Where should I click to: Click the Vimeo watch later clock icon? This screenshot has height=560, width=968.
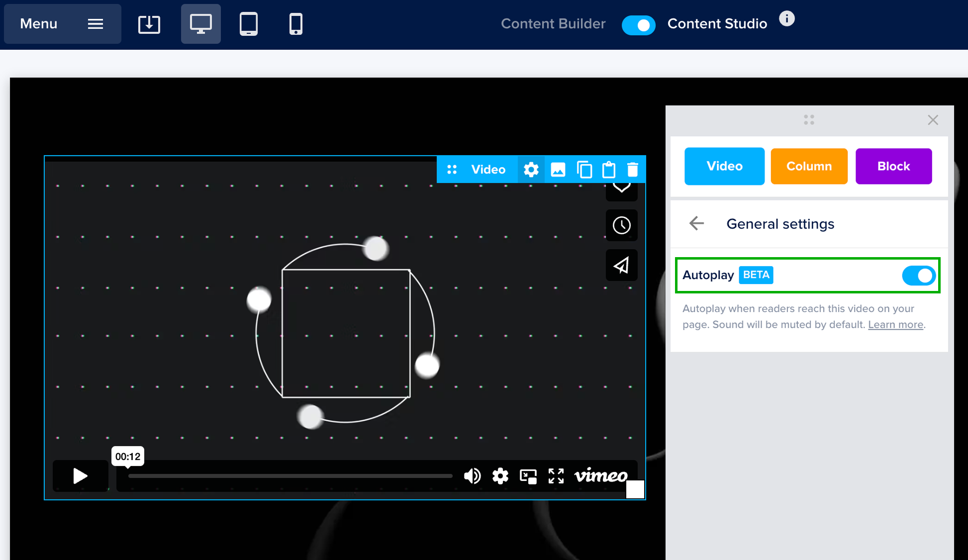coord(622,225)
